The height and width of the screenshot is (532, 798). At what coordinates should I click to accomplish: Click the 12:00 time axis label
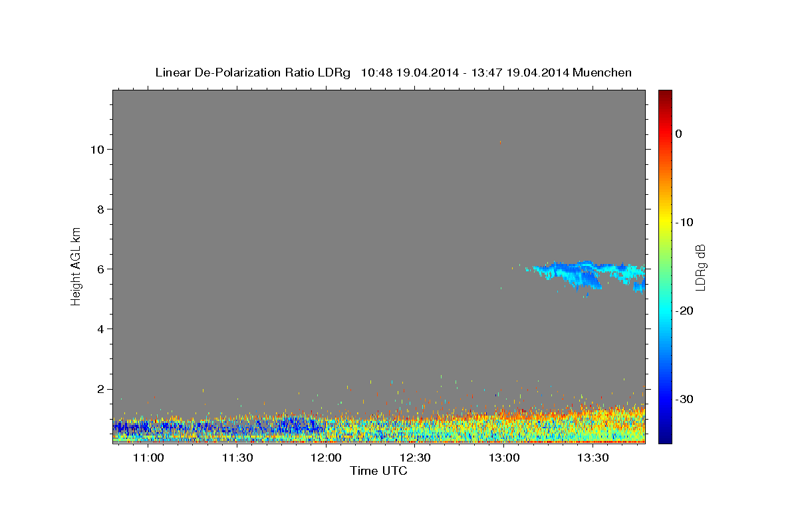327,458
